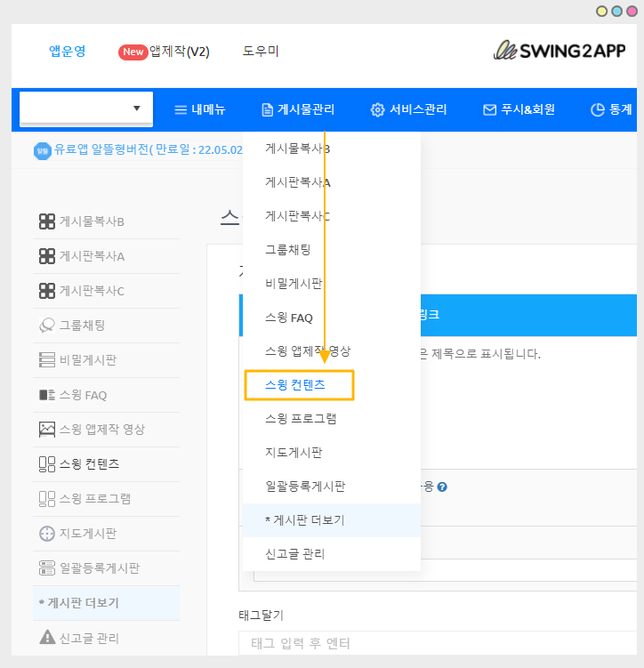Click the blue help question mark icon

(x=442, y=487)
